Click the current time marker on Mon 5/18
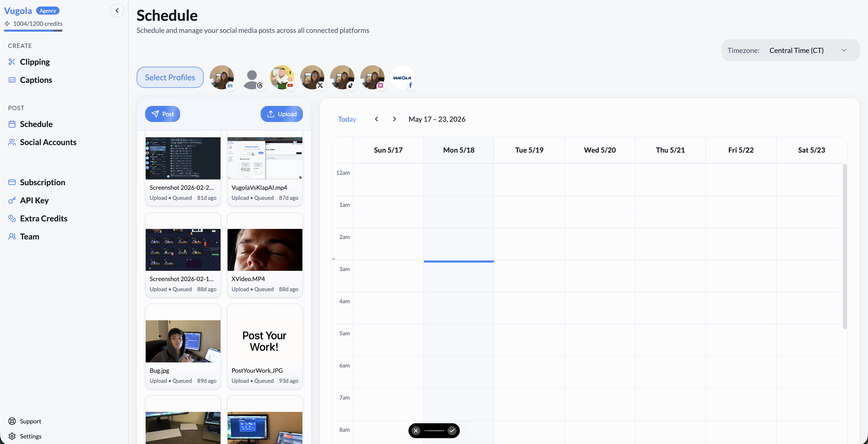This screenshot has height=444, width=868. coord(459,261)
